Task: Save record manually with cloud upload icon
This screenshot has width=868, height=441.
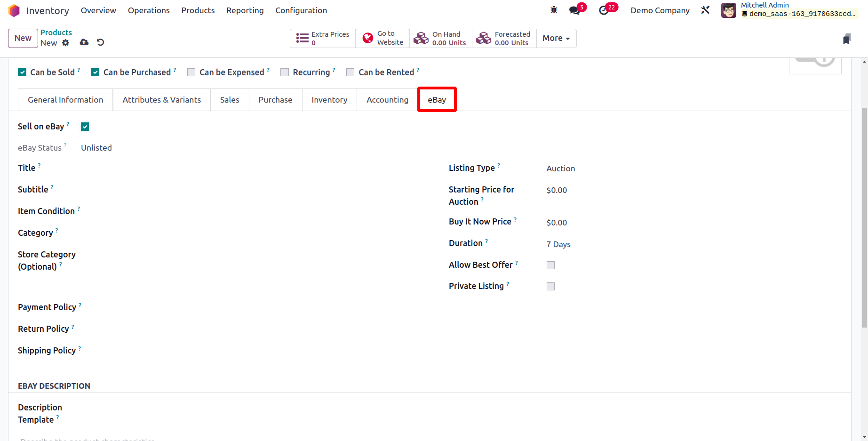Action: click(x=84, y=42)
